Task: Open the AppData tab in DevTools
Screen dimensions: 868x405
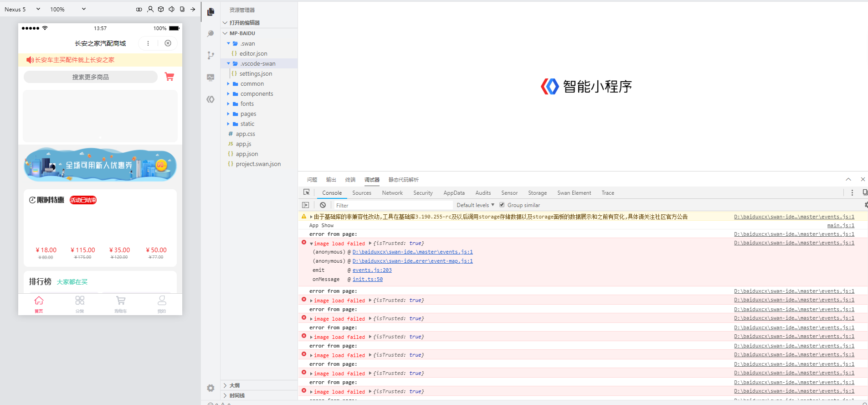Action: tap(454, 193)
